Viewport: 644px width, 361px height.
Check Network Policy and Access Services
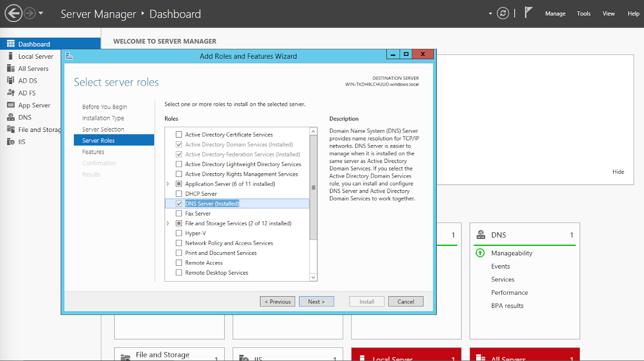coord(179,243)
